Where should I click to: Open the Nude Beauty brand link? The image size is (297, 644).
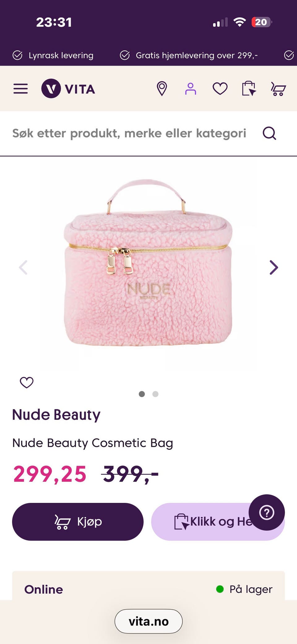coord(56,415)
